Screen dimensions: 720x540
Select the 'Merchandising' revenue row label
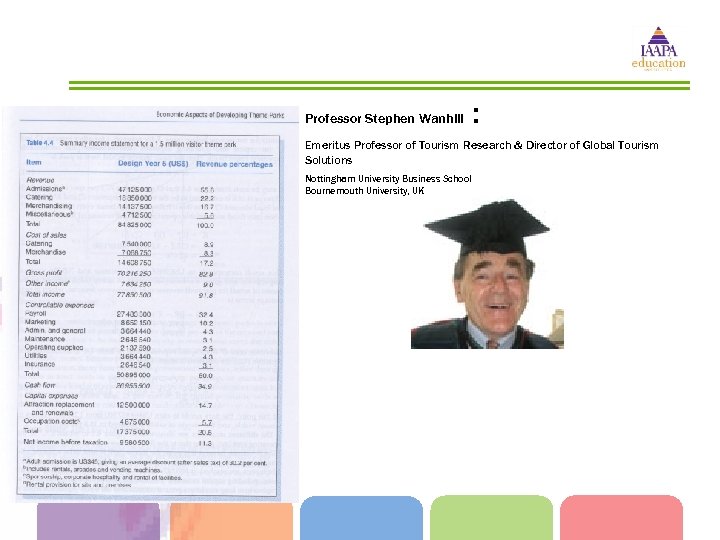click(49, 206)
